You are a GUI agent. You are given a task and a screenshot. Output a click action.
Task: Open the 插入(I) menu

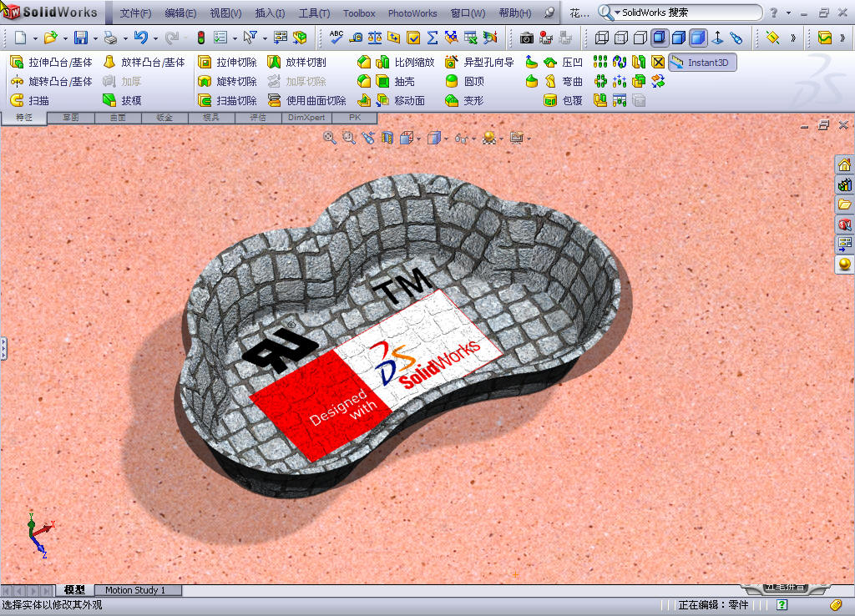coord(270,13)
